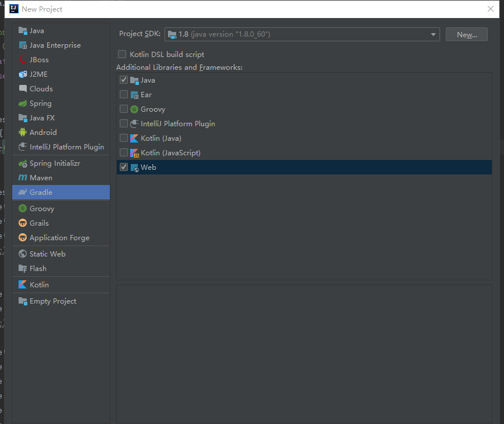Click the SDK folder icon in dropdown
Viewport: 504px width, 424px height.
172,35
